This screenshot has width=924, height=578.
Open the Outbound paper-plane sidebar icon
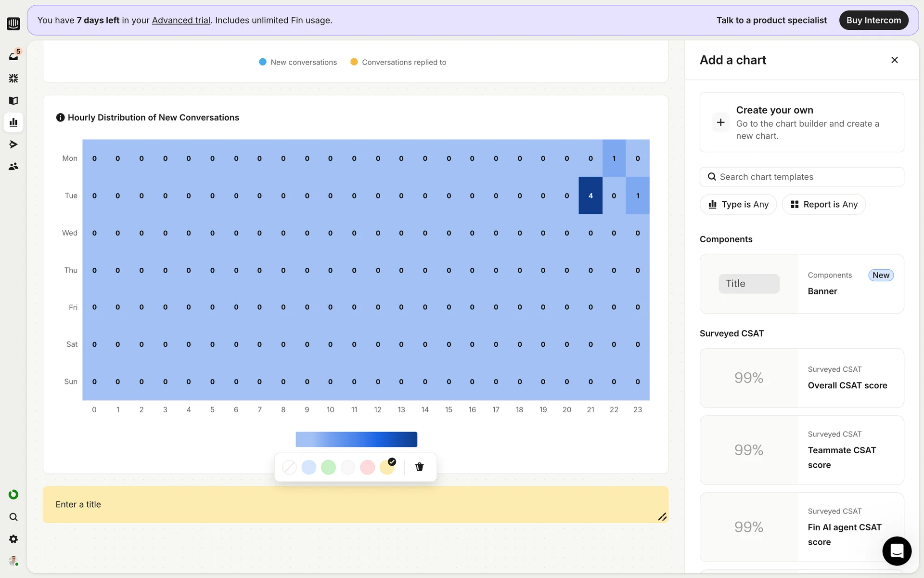pos(13,144)
